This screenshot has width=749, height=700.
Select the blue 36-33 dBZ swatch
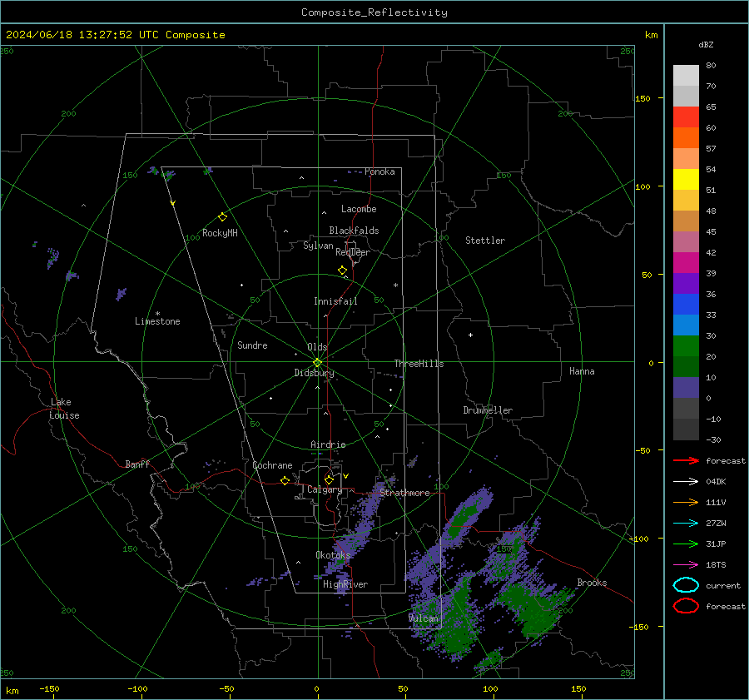(686, 305)
